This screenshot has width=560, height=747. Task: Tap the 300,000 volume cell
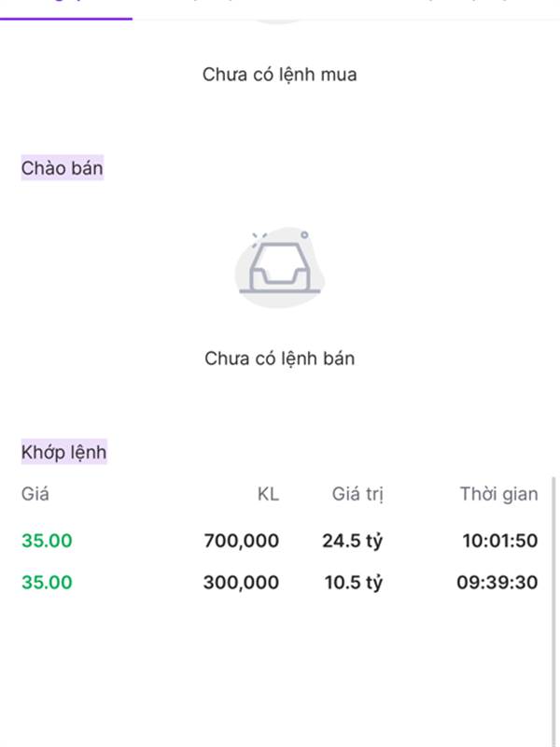tap(242, 582)
